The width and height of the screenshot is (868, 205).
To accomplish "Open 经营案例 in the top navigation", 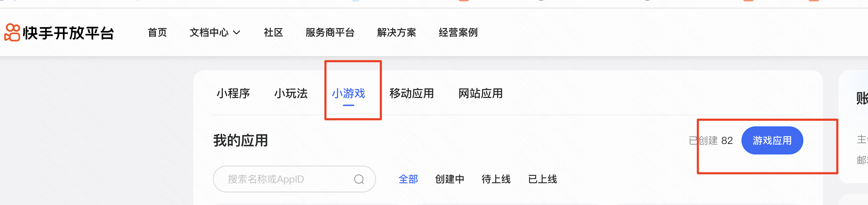I will (458, 33).
